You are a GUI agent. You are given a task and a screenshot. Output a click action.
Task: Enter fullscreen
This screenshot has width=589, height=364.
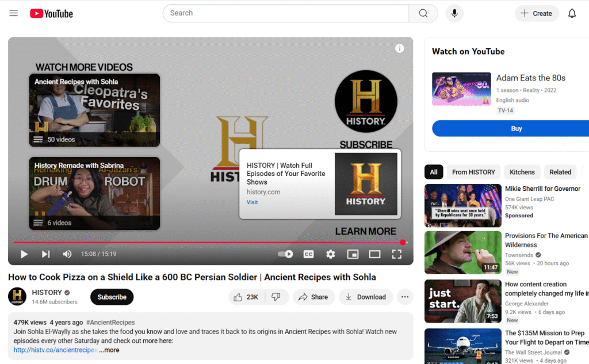click(397, 254)
